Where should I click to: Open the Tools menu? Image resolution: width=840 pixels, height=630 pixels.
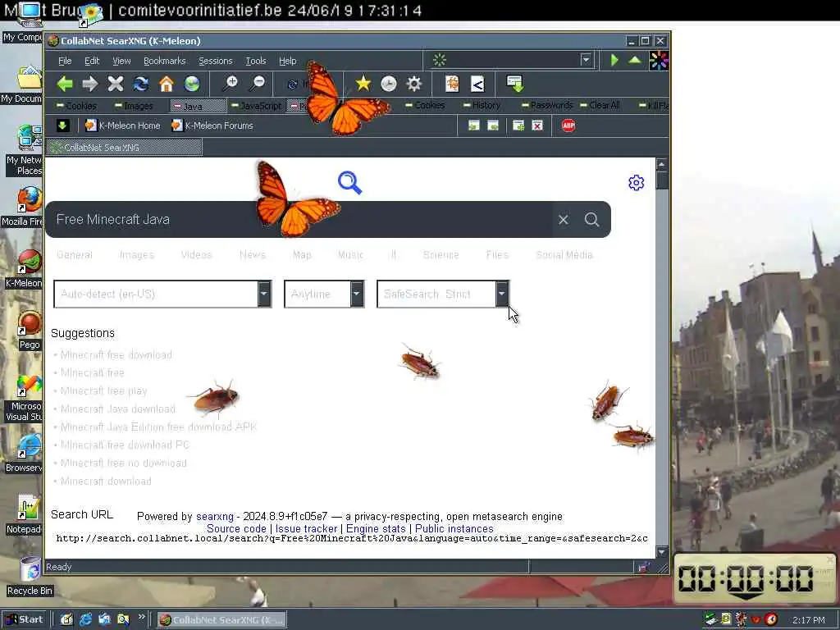pos(256,61)
